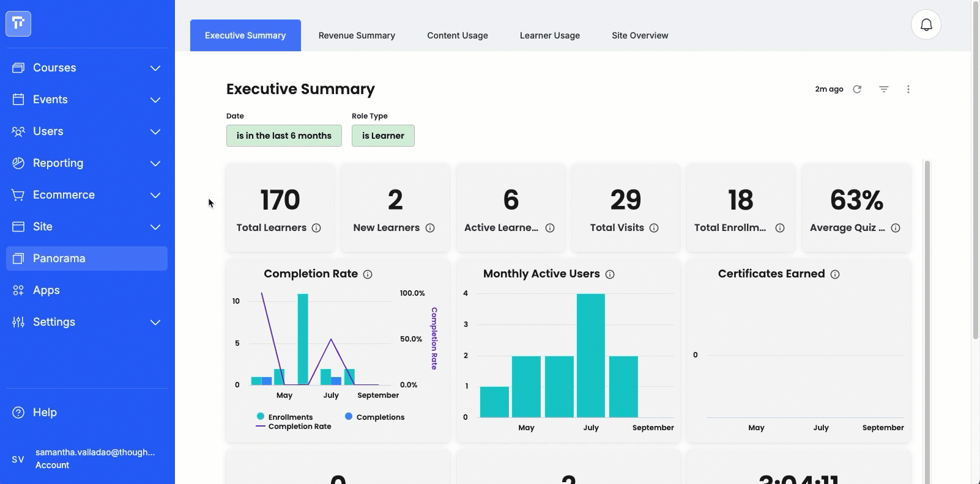Image resolution: width=980 pixels, height=484 pixels.
Task: Show info for Certificates Earned
Action: point(835,274)
